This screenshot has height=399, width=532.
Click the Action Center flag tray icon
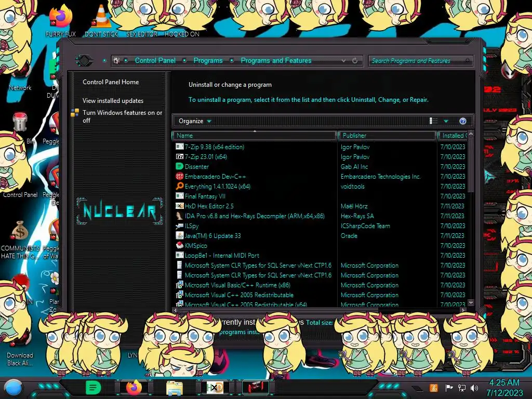[x=449, y=388]
